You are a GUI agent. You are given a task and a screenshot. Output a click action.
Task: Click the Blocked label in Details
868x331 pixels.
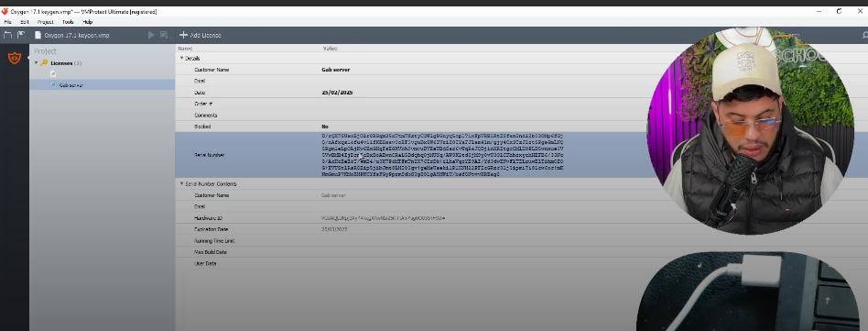click(202, 127)
